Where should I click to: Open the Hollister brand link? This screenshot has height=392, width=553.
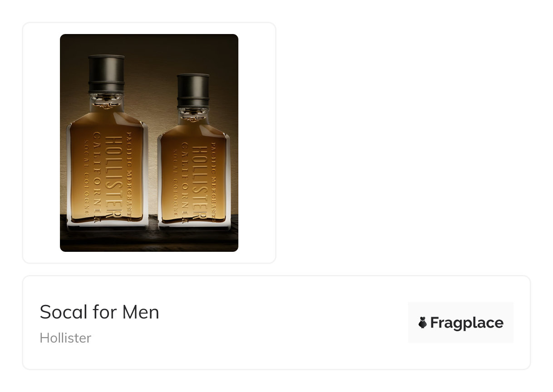[x=65, y=338]
